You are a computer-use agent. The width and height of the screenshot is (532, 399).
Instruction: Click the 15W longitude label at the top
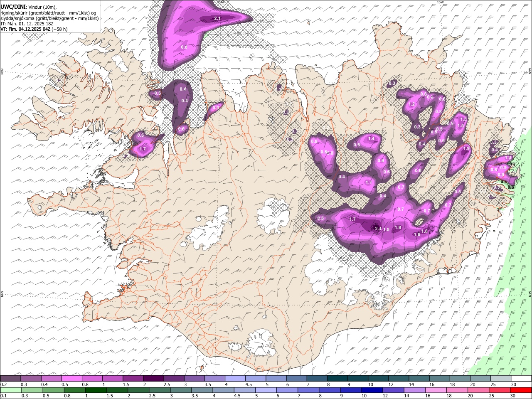(440, 2)
